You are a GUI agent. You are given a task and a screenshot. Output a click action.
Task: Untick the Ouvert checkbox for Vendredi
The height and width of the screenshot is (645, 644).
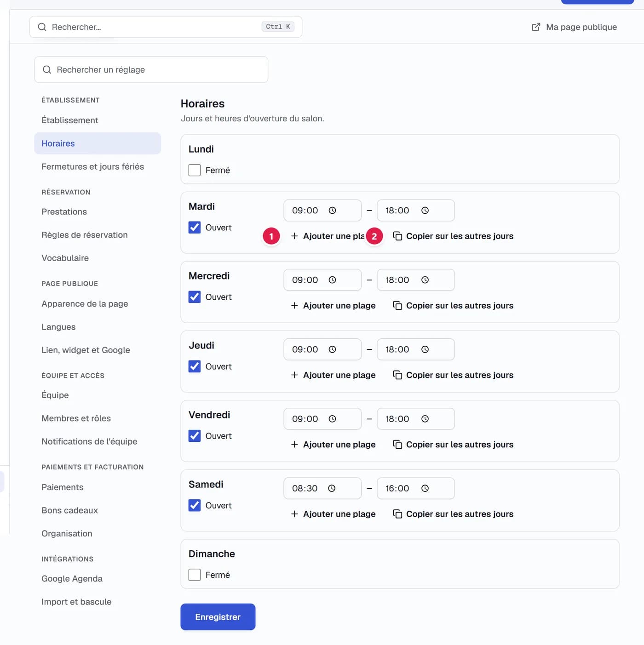click(x=195, y=436)
